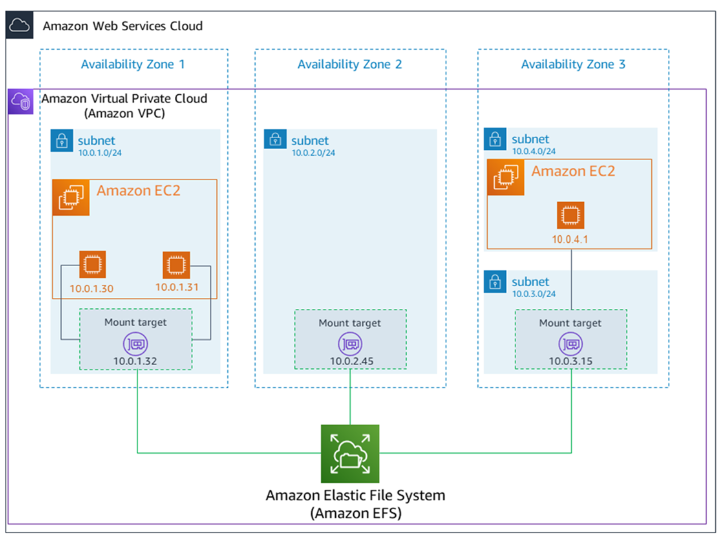This screenshot has width=718, height=548.
Task: Select the instance chip icon 10.0.1.31
Action: (176, 265)
